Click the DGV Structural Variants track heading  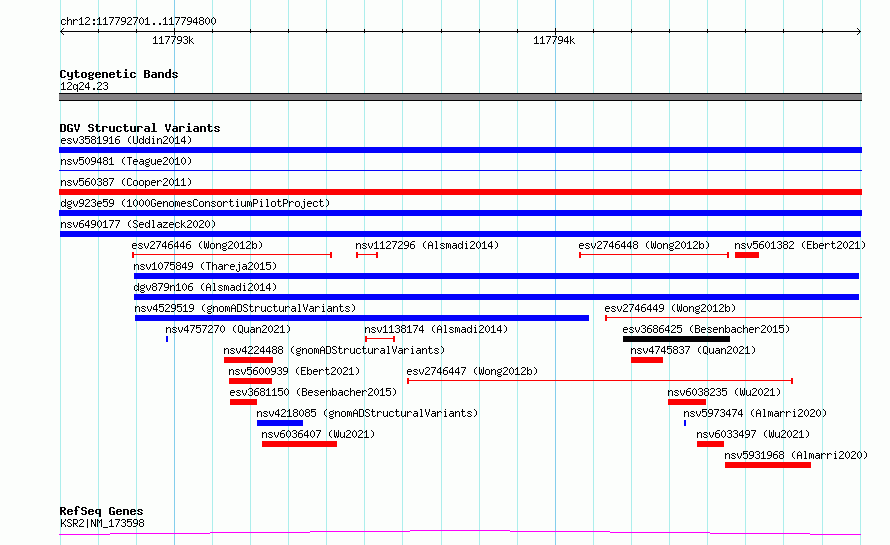(140, 128)
